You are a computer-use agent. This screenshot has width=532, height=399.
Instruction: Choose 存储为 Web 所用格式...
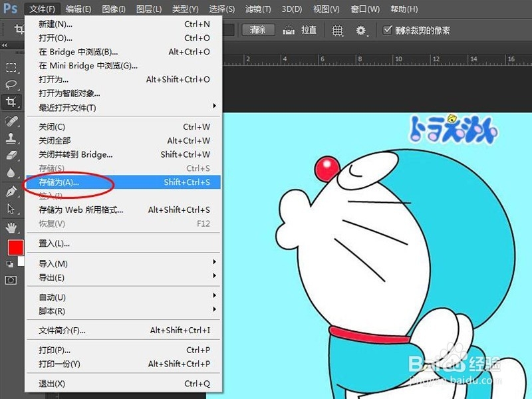(x=124, y=209)
